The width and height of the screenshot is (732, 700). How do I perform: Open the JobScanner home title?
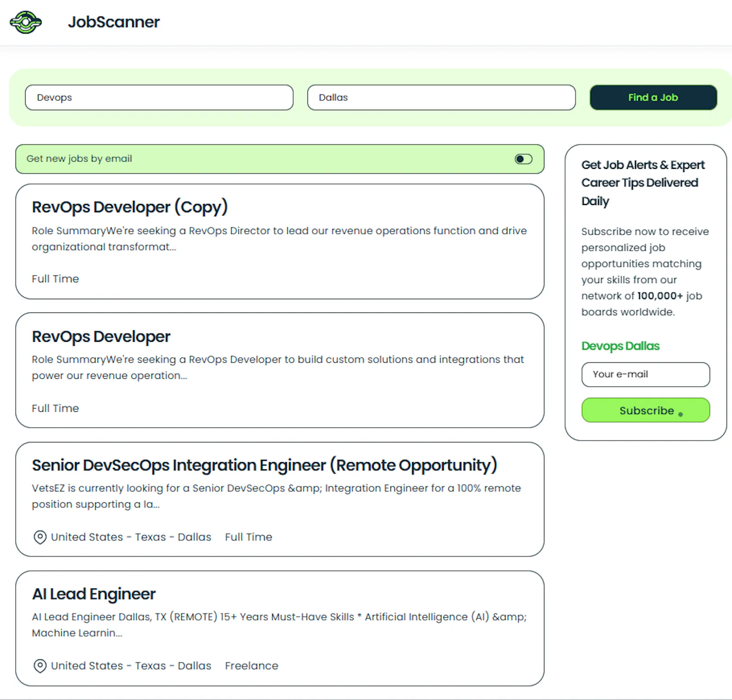click(x=114, y=22)
